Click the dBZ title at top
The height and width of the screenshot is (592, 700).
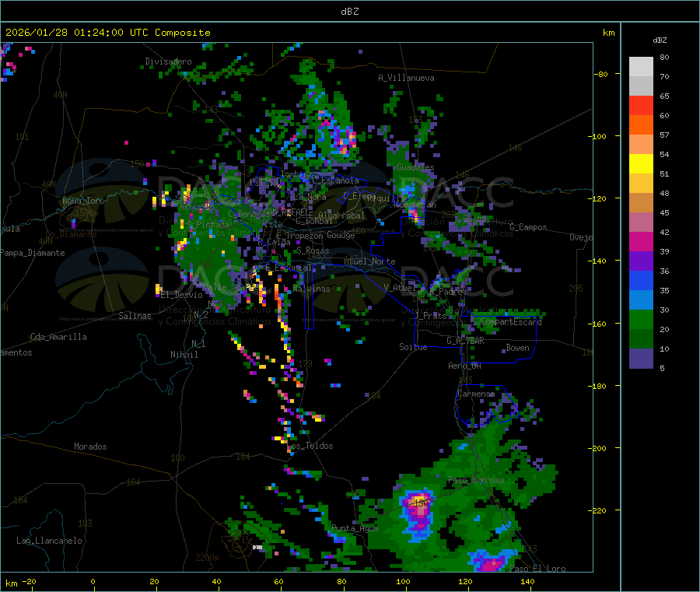pos(349,12)
